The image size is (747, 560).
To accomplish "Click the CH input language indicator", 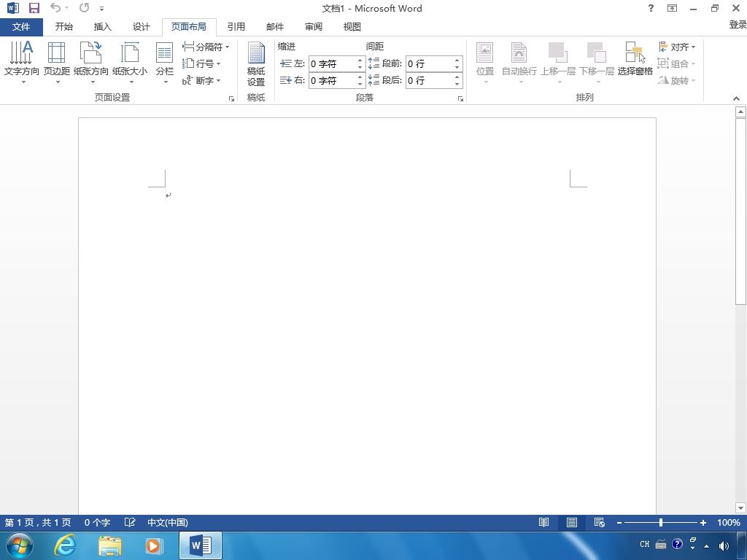I will pos(645,544).
